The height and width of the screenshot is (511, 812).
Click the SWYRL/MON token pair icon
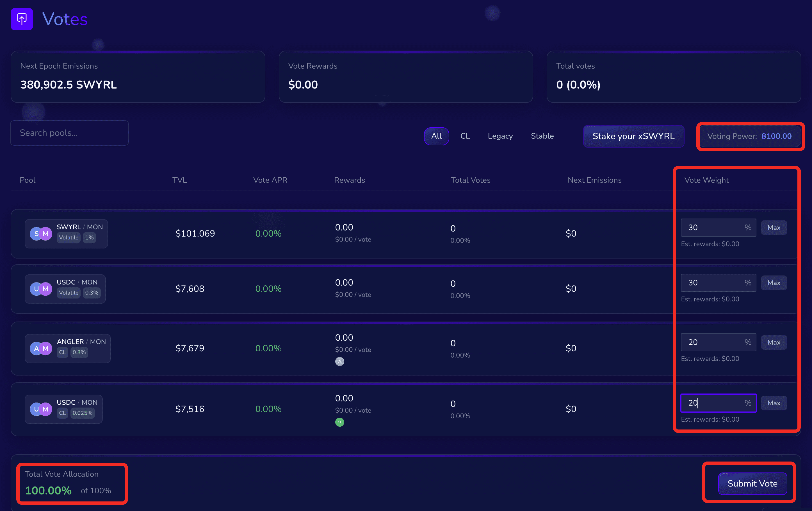[x=41, y=234]
